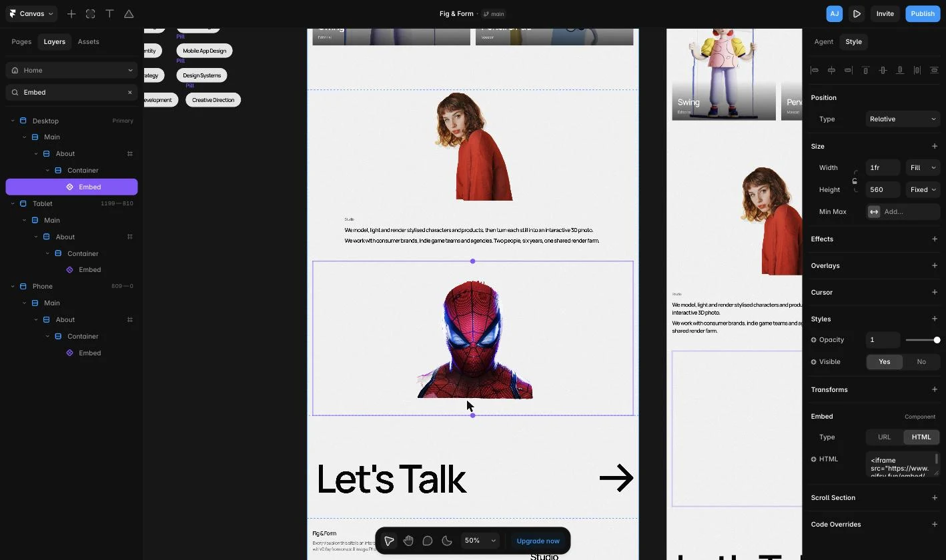Click the Publish button
Viewport: 946px width, 560px height.
pyautogui.click(x=923, y=13)
